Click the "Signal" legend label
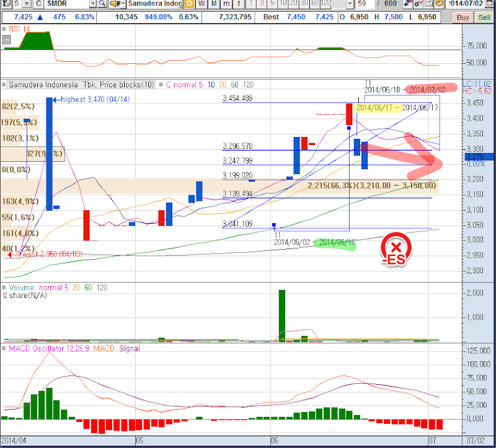The width and height of the screenshot is (496, 448). (130, 348)
